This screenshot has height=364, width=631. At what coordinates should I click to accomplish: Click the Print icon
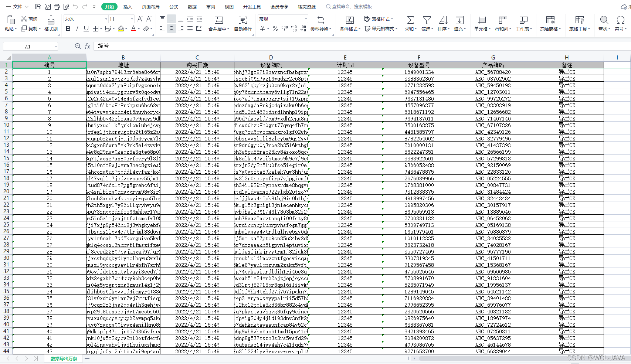(x=57, y=7)
